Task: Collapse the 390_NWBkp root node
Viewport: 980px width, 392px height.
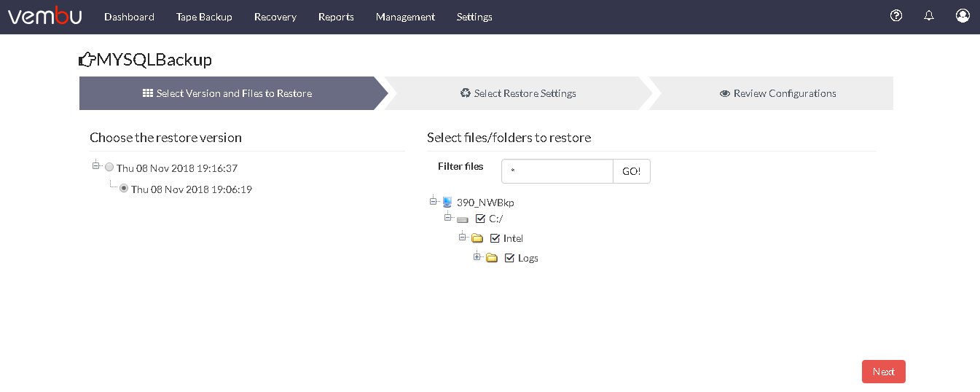Action: point(434,201)
